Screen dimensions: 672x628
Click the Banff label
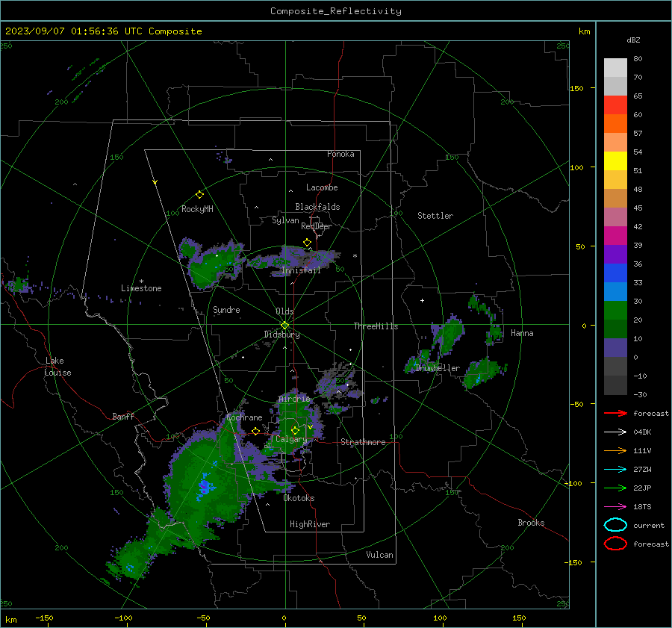coord(123,416)
